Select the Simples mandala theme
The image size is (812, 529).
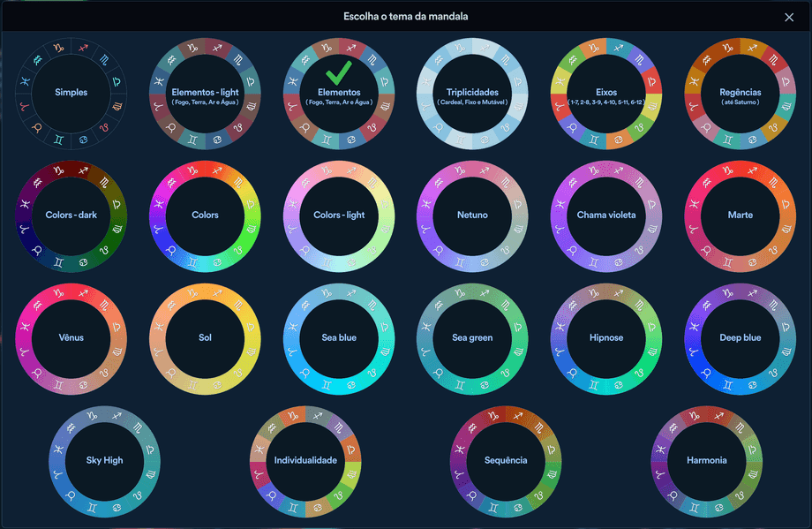[71, 94]
